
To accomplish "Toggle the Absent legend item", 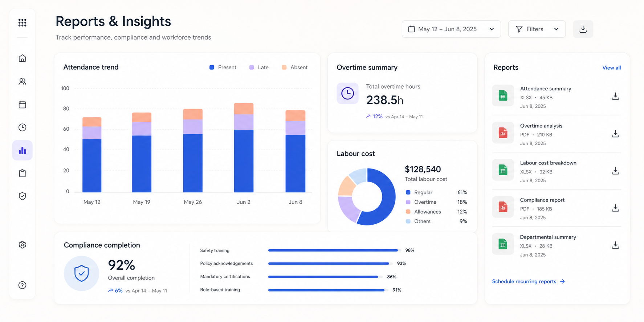I will click(294, 67).
